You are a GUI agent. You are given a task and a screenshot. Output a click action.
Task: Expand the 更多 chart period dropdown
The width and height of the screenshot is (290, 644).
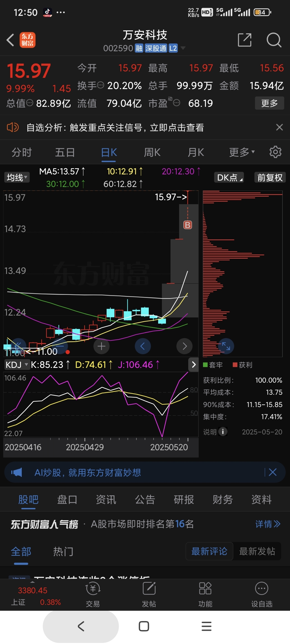[242, 152]
